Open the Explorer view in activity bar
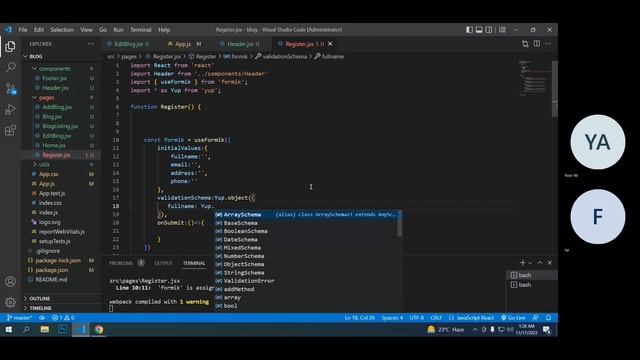The height and width of the screenshot is (360, 640). (x=10, y=47)
